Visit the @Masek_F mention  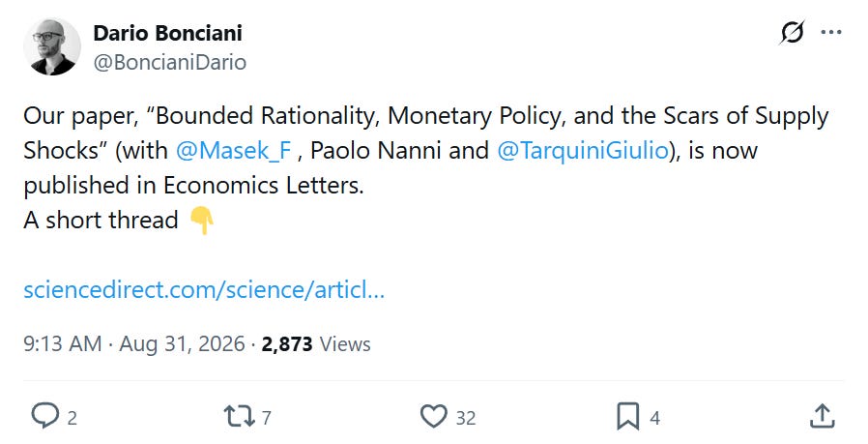[233, 150]
